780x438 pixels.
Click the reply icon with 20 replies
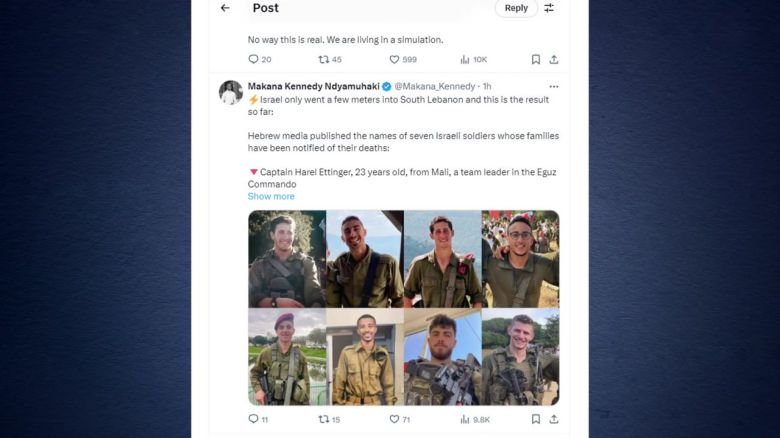(254, 60)
